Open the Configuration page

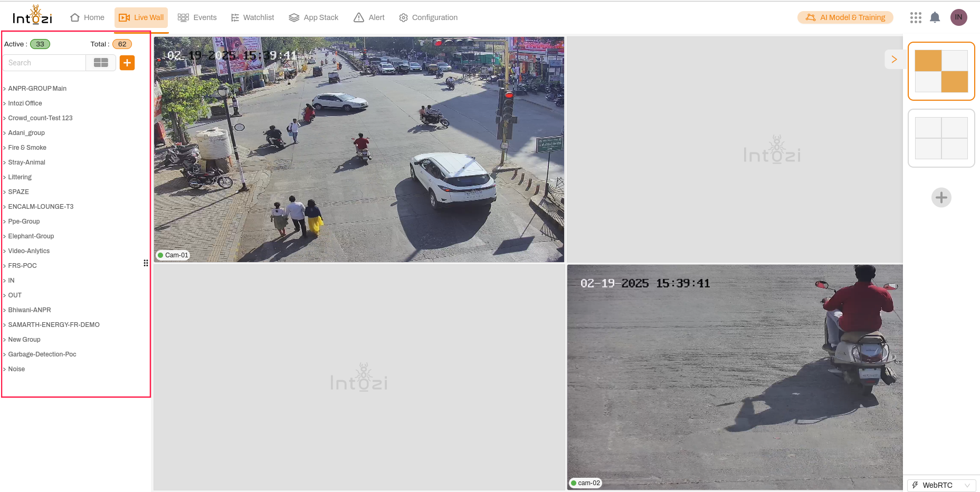click(428, 17)
